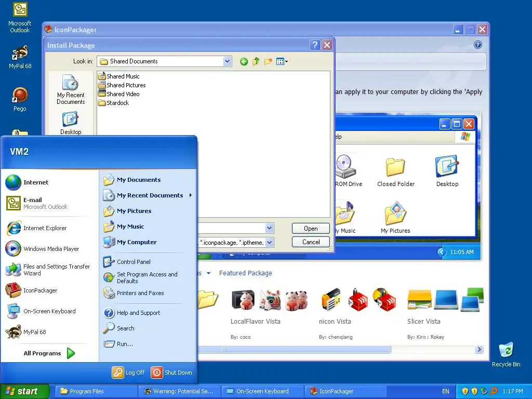532x399 pixels.
Task: Open MyPal 68 desktop shortcut
Action: click(x=20, y=57)
